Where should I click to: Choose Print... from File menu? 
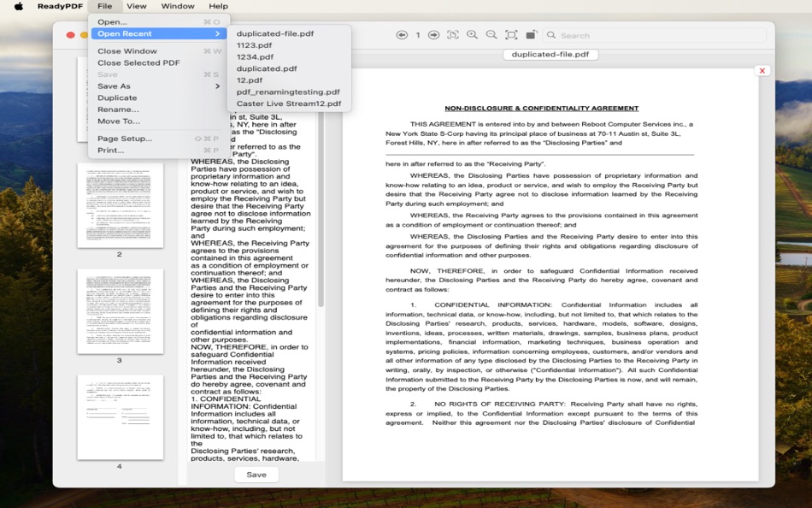(x=160, y=151)
